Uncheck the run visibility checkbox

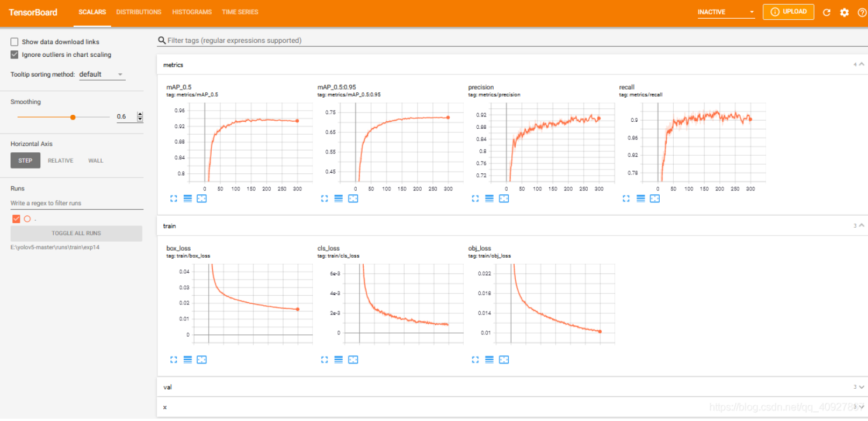[16, 219]
